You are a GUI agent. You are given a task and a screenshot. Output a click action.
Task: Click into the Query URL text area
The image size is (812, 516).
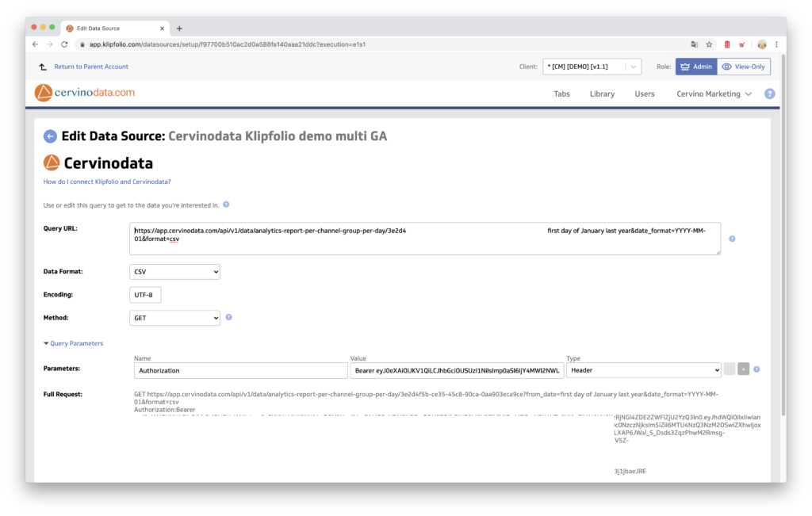(x=425, y=239)
